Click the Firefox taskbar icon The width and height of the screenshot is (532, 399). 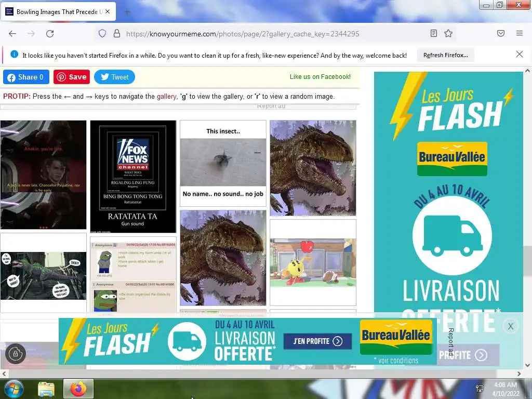[78, 389]
